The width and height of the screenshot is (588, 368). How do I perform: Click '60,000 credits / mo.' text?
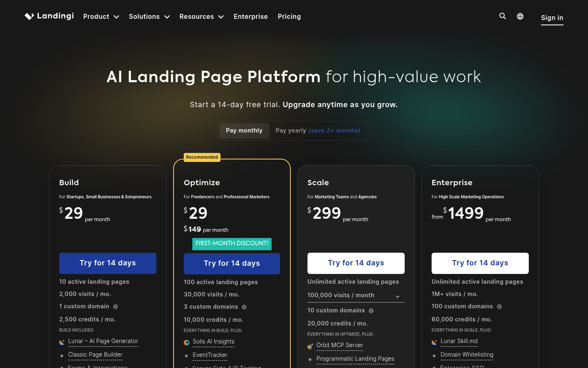click(x=462, y=319)
